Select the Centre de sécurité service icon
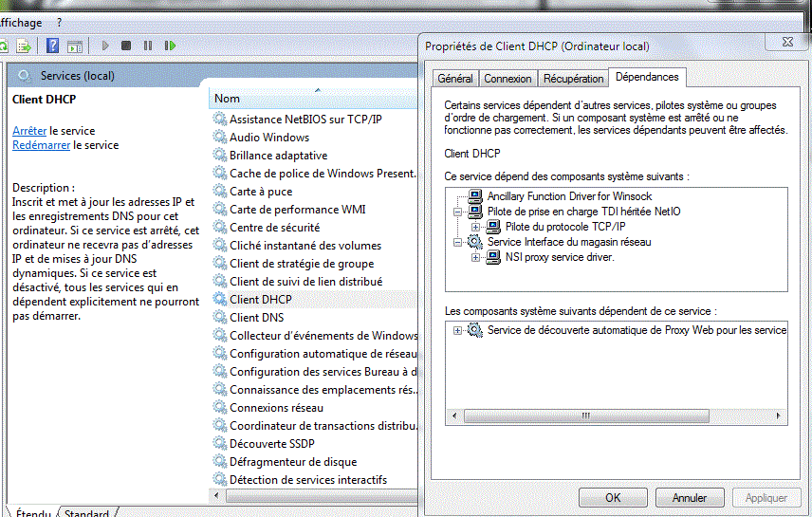Image resolution: width=812 pixels, height=517 pixels. [220, 227]
